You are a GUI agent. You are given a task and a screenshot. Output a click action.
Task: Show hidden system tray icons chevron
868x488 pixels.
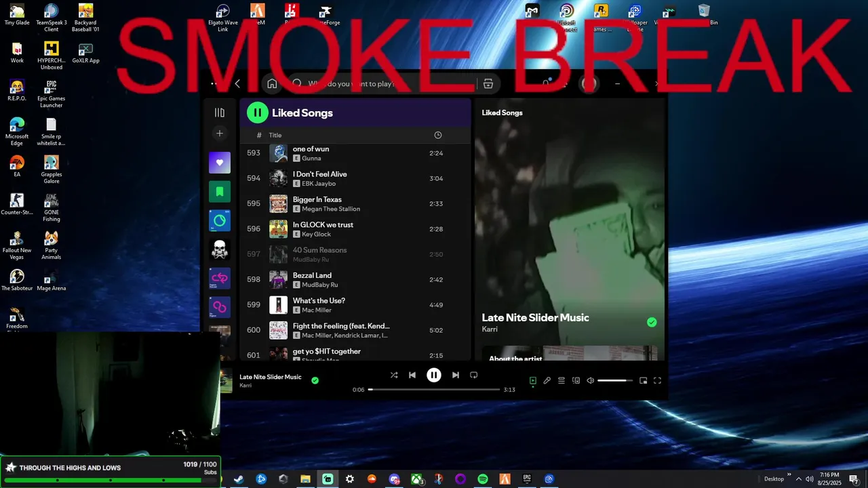[x=798, y=479]
